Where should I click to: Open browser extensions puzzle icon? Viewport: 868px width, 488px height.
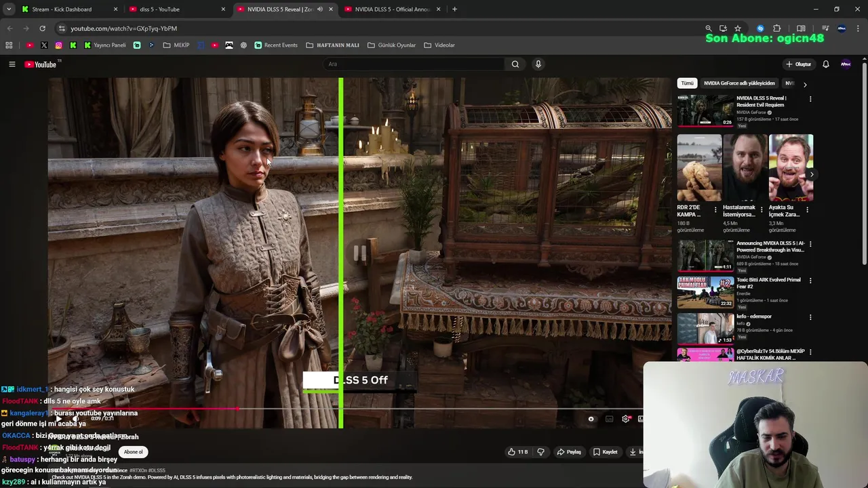click(777, 28)
